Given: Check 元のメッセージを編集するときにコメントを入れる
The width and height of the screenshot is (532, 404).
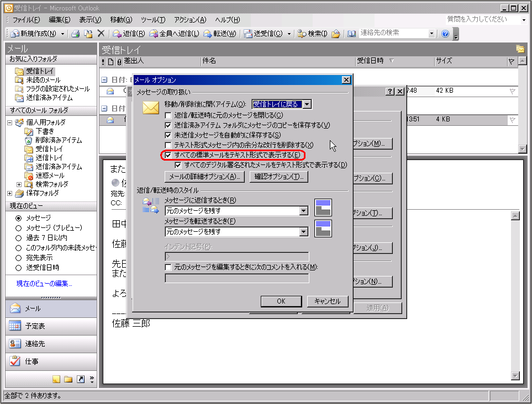Looking at the screenshot, I should coord(168,268).
